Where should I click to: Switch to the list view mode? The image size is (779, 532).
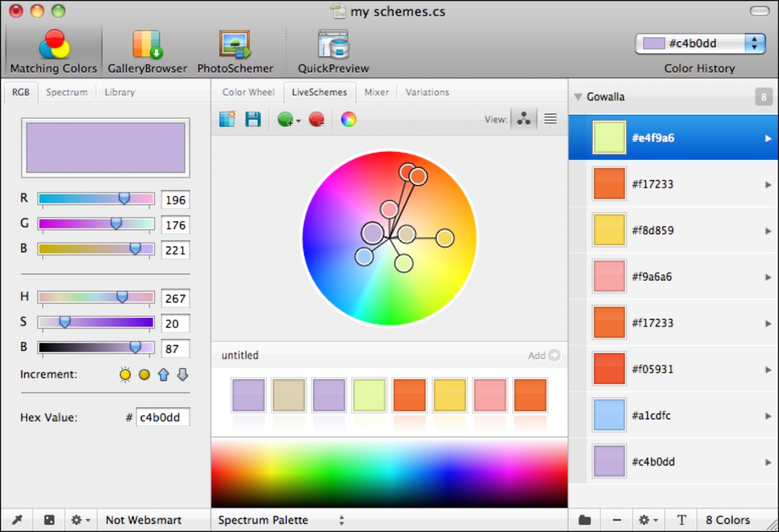click(551, 119)
